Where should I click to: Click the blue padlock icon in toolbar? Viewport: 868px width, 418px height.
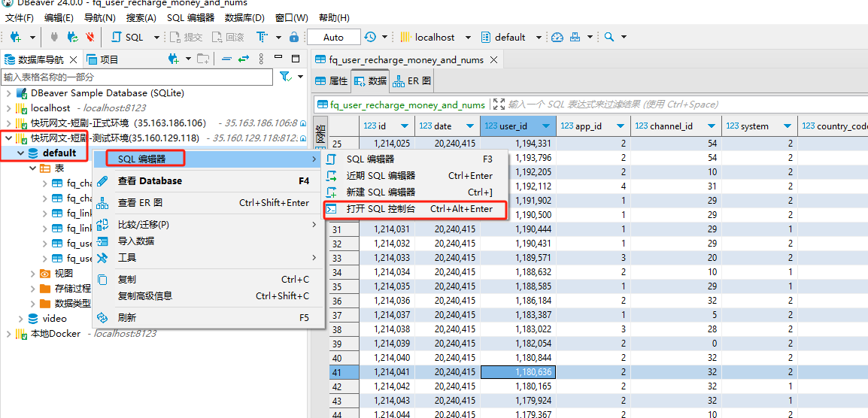pyautogui.click(x=295, y=37)
